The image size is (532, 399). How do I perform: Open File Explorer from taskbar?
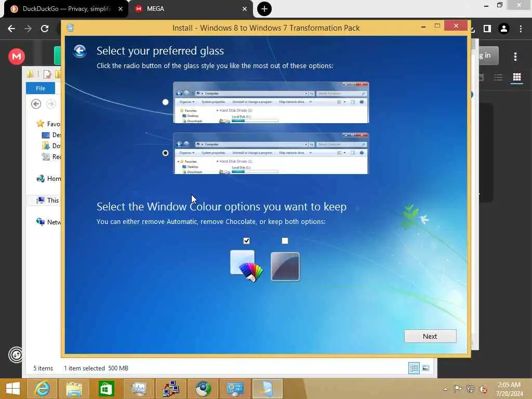point(74,389)
